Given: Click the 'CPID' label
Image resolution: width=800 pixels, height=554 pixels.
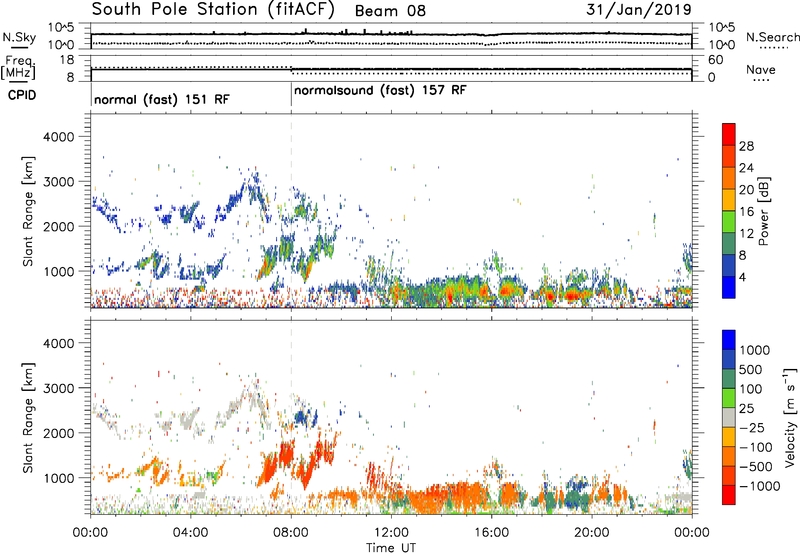Looking at the screenshot, I should 22,95.
